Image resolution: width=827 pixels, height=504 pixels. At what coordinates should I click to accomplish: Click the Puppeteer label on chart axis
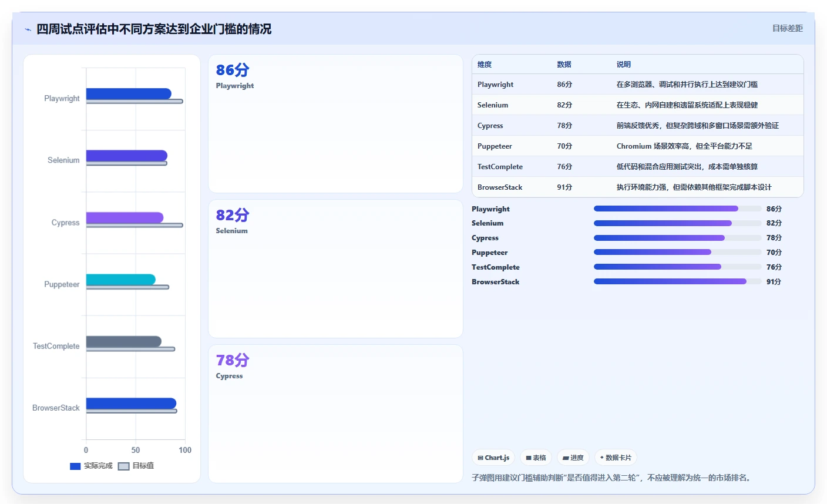(x=62, y=284)
